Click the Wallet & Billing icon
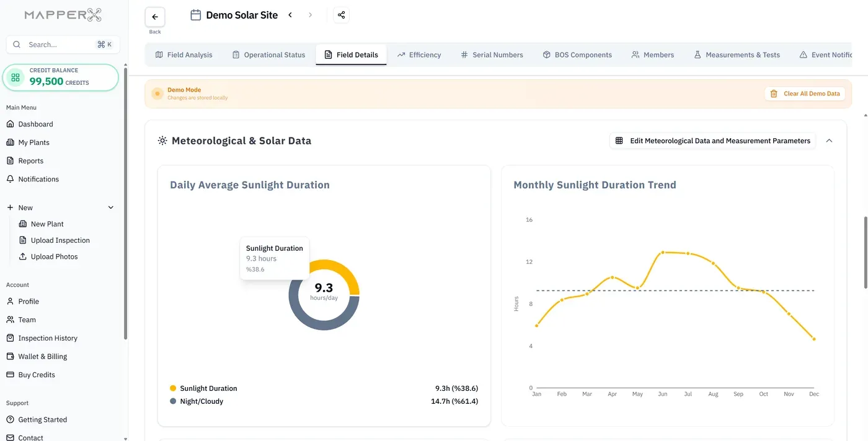This screenshot has height=441, width=868. 10,356
